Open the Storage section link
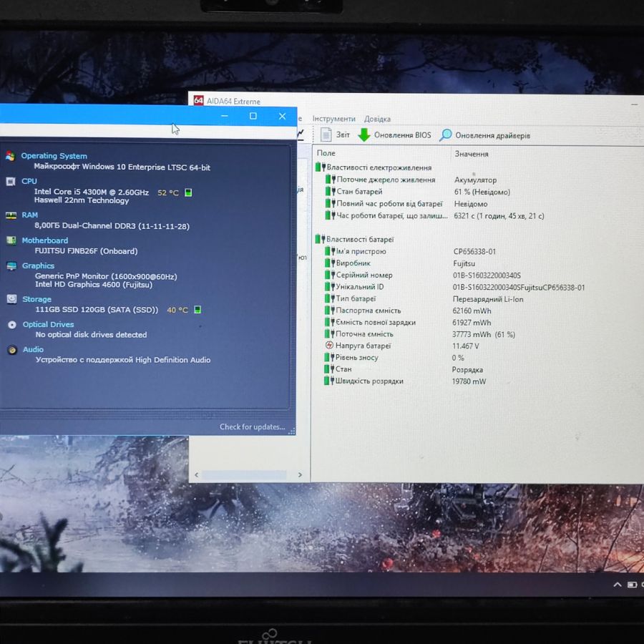Image resolution: width=644 pixels, height=644 pixels. [x=36, y=299]
